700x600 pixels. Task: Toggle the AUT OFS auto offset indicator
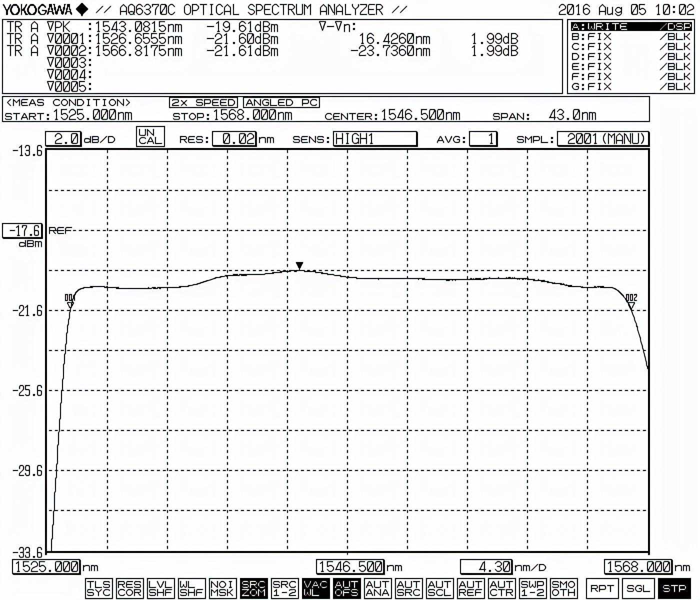click(x=346, y=588)
